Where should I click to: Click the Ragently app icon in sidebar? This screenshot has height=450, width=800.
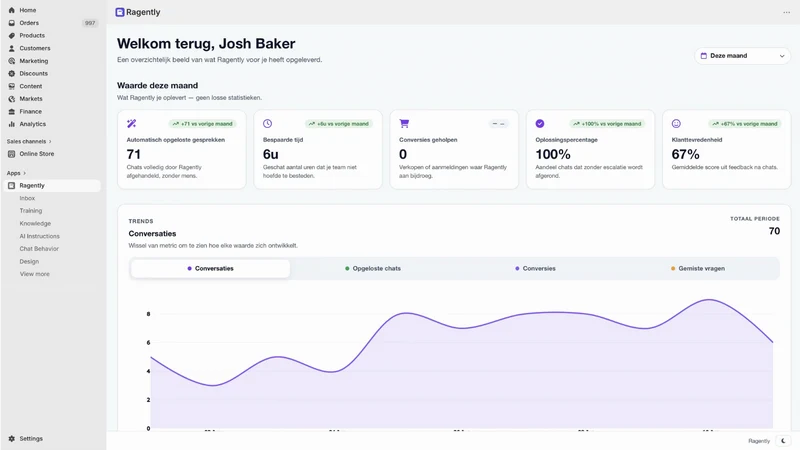[12, 186]
